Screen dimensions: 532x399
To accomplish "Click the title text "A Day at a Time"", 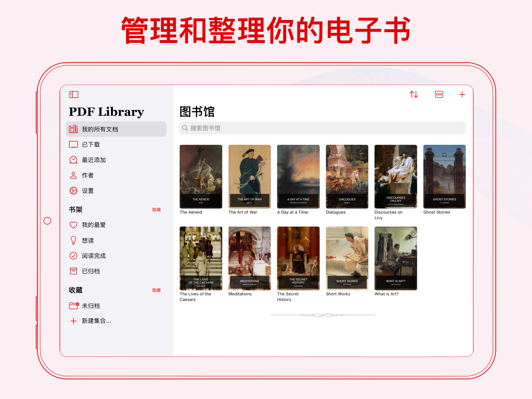I will [292, 212].
